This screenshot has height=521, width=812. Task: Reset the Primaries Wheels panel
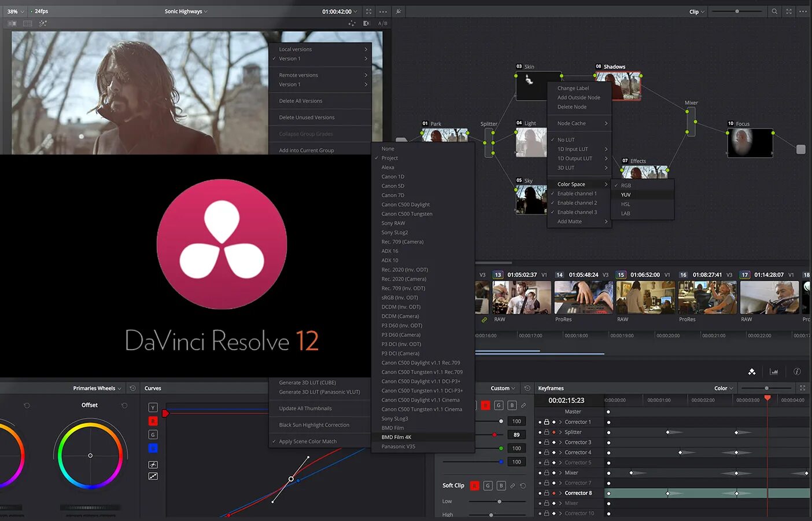click(132, 388)
